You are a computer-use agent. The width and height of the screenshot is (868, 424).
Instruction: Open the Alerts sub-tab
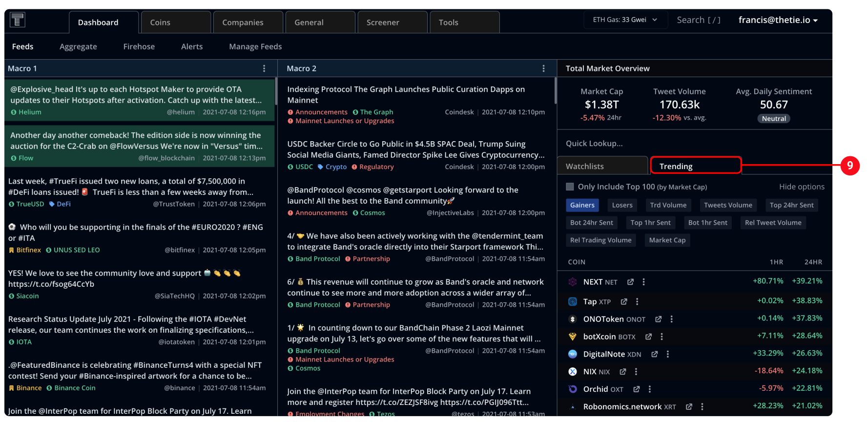[x=192, y=46]
